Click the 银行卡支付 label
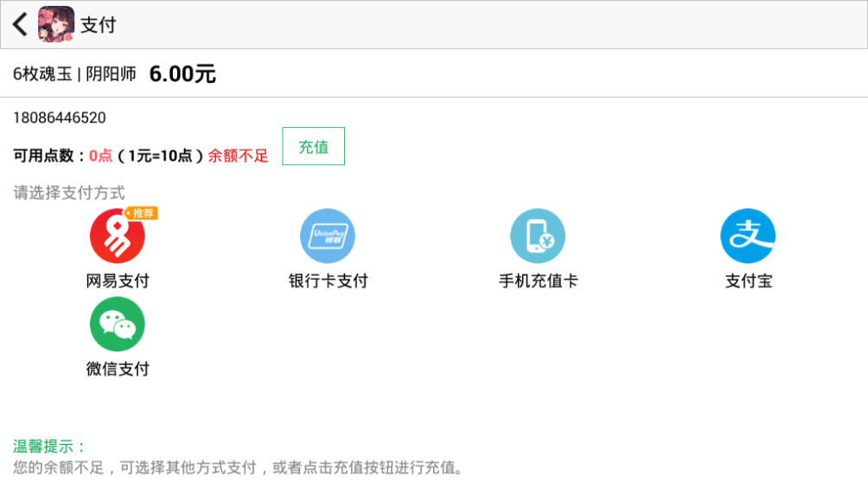 (x=328, y=281)
